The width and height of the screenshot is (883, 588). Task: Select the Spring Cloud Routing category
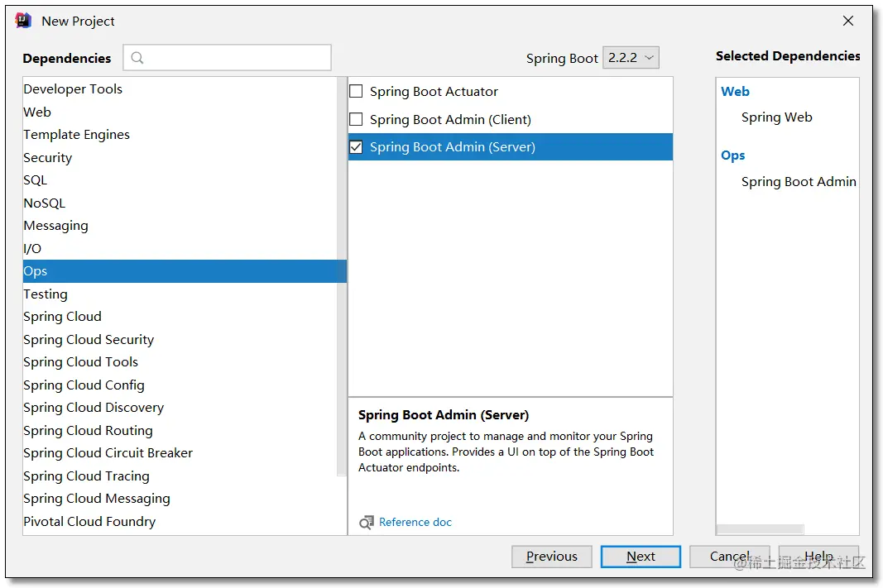click(x=180, y=430)
